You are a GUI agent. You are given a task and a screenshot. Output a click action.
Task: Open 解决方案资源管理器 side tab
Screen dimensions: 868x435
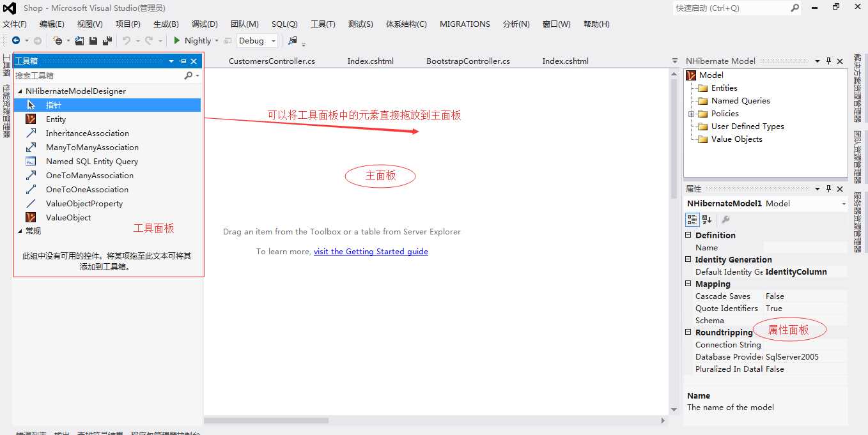[857, 88]
